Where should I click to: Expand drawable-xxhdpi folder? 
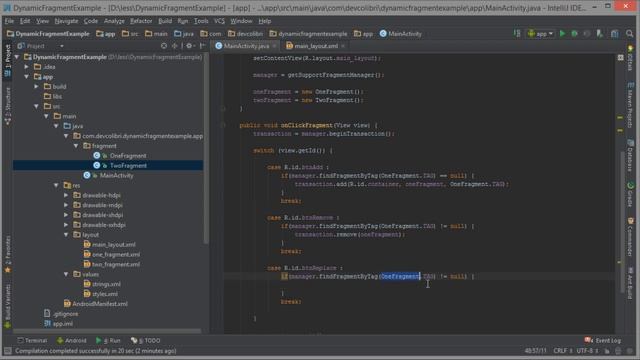point(66,225)
